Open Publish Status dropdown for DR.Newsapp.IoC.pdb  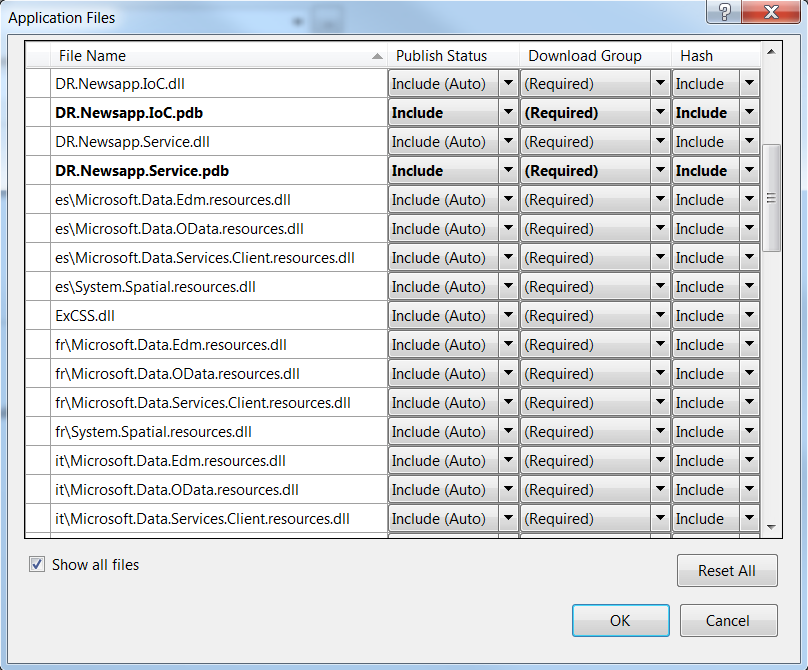tap(508, 112)
